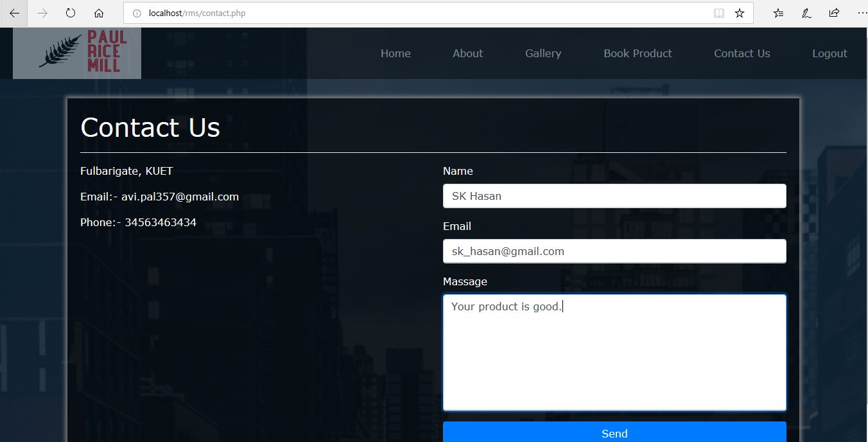Click the avi.pal357@gmail.com email text
Image resolution: width=868 pixels, height=442 pixels.
(180, 197)
